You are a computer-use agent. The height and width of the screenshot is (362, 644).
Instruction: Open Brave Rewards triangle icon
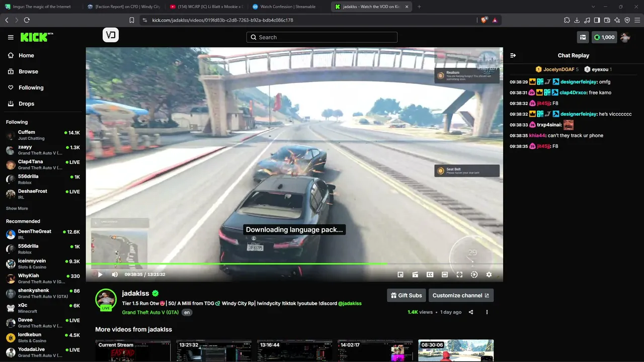pyautogui.click(x=495, y=20)
